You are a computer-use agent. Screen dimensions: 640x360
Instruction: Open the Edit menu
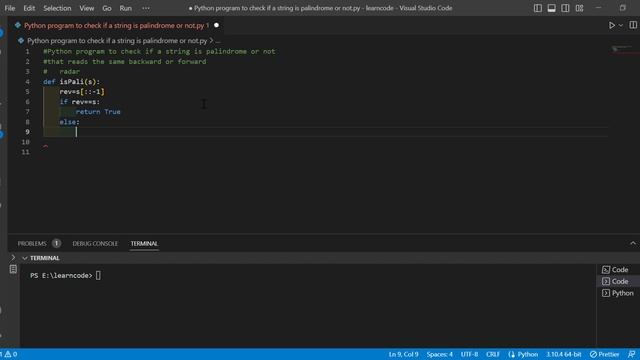(29, 8)
